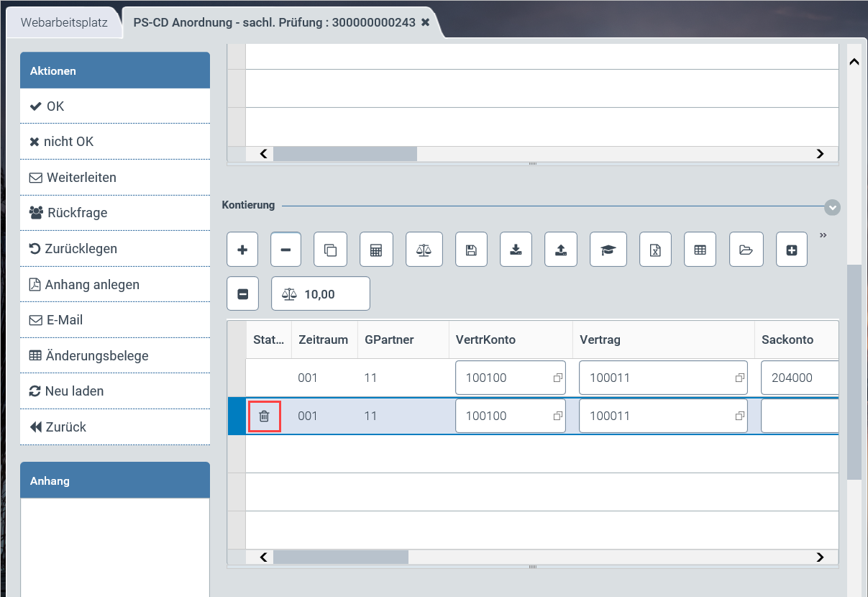This screenshot has width=868, height=597.
Task: Close the PS-CD Anordnung tab
Action: (x=425, y=22)
